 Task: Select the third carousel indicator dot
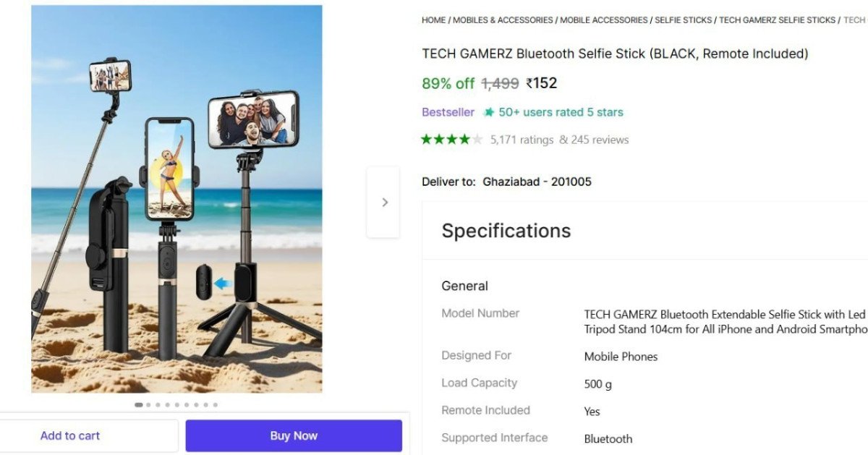(x=157, y=404)
